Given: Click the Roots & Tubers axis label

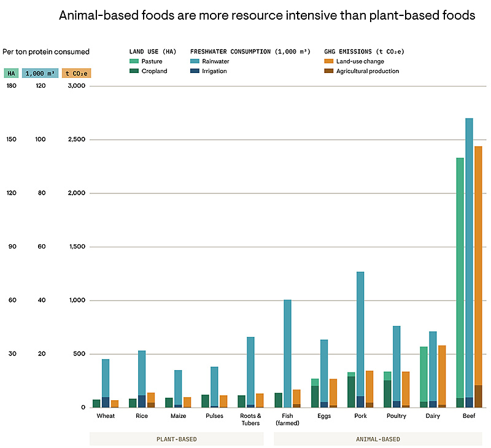Looking at the screenshot, I should click(250, 419).
